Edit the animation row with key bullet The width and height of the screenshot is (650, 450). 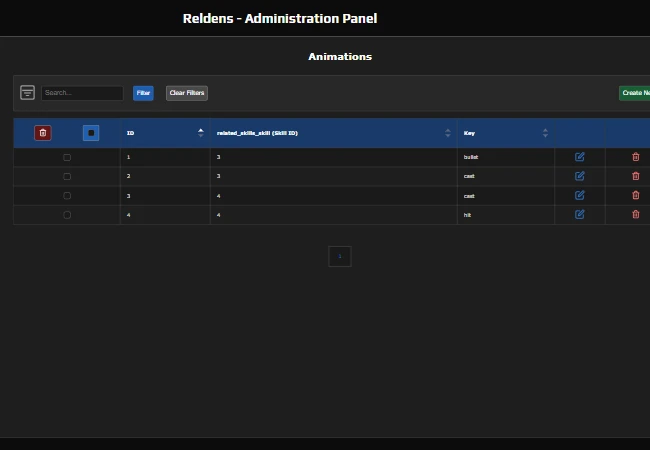click(x=580, y=157)
